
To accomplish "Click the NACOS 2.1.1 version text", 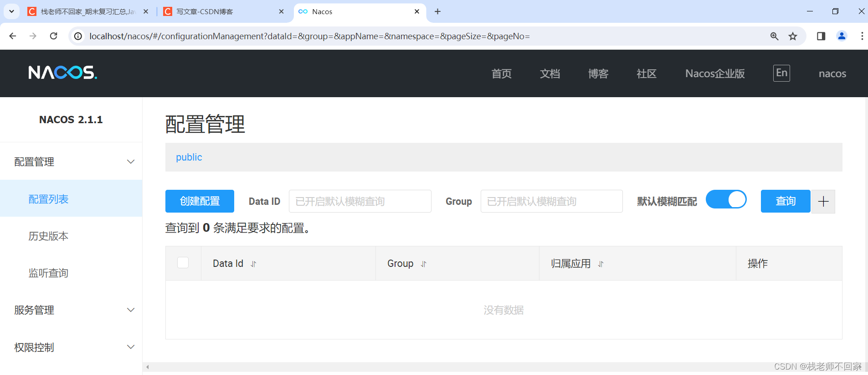I will 71,120.
